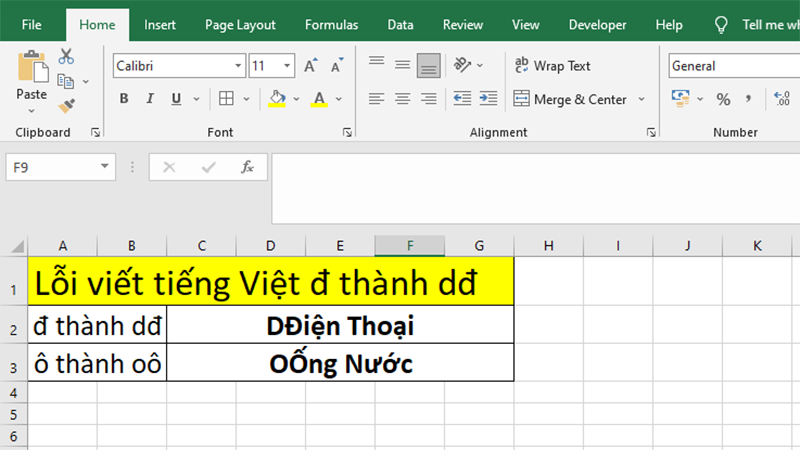Switch to the Insert tab
Image resolution: width=800 pixels, height=450 pixels.
160,25
